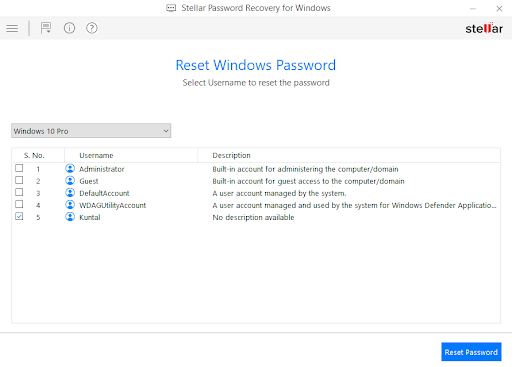Click the Guest user avatar icon
The width and height of the screenshot is (512, 367).
pos(70,181)
